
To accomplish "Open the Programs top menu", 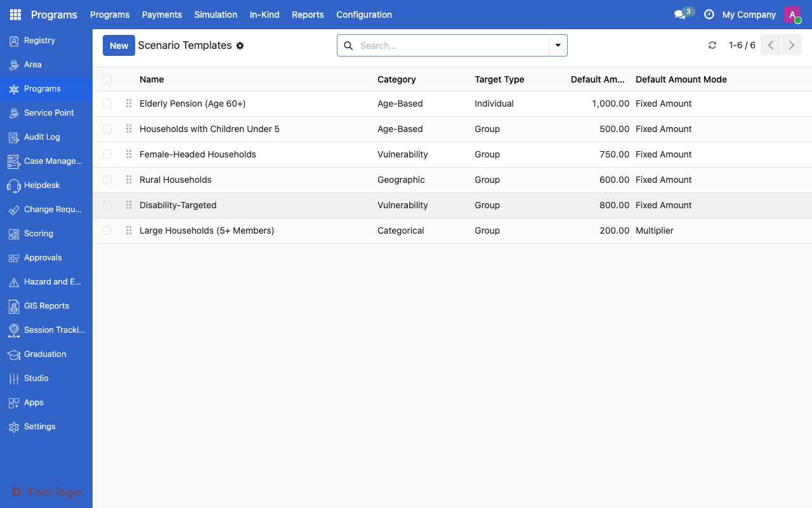I will click(110, 15).
